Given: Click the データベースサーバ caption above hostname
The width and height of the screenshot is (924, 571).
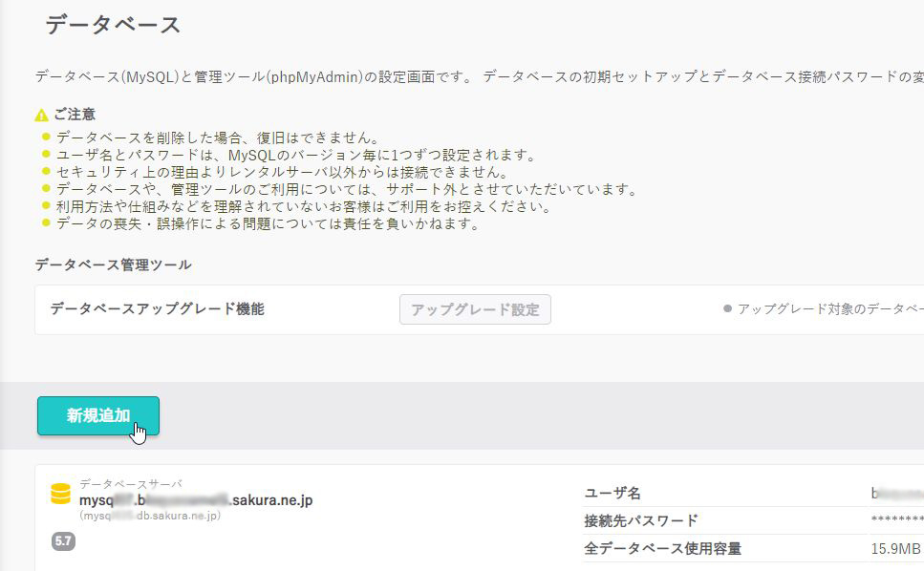Looking at the screenshot, I should pos(130,483).
